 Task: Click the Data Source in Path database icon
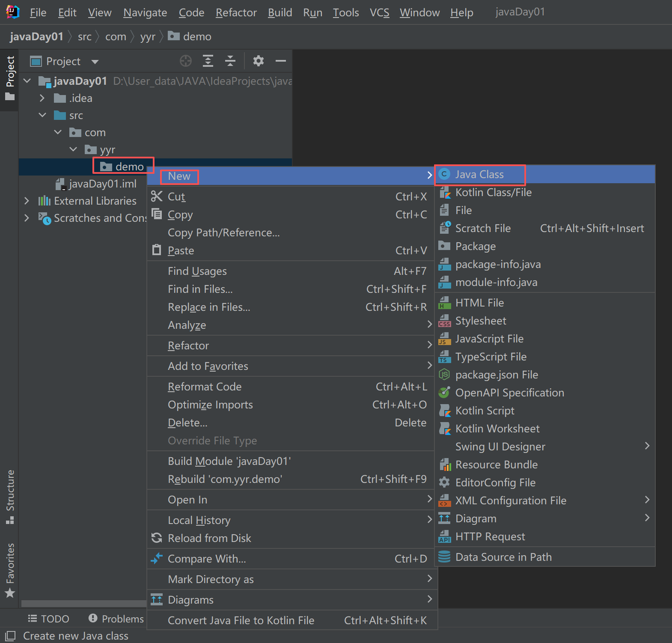click(445, 557)
